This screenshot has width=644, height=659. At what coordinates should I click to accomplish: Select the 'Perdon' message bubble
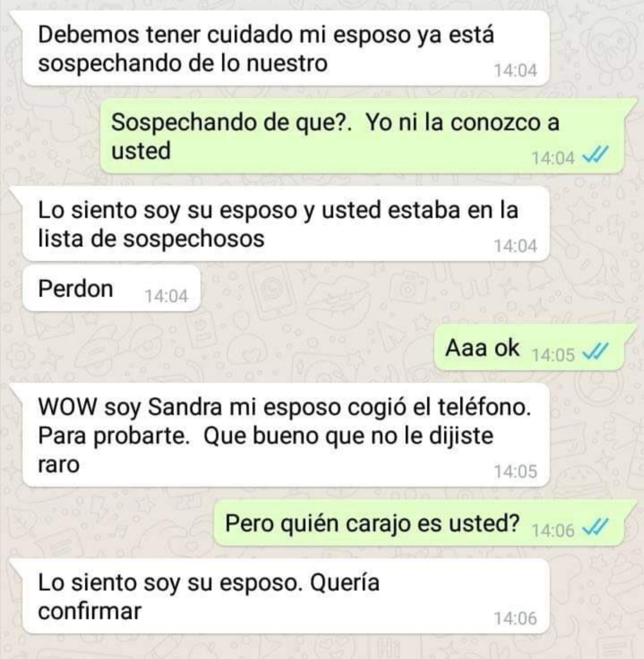(112, 289)
